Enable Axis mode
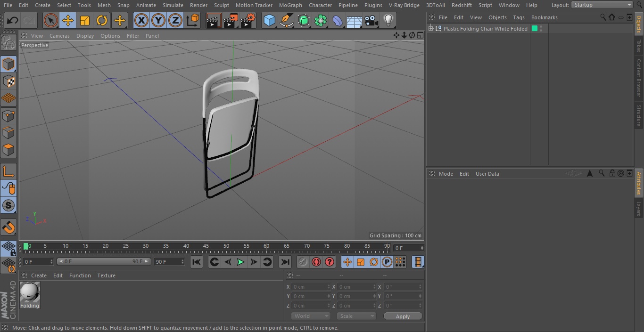This screenshot has width=644, height=332. tap(8, 171)
